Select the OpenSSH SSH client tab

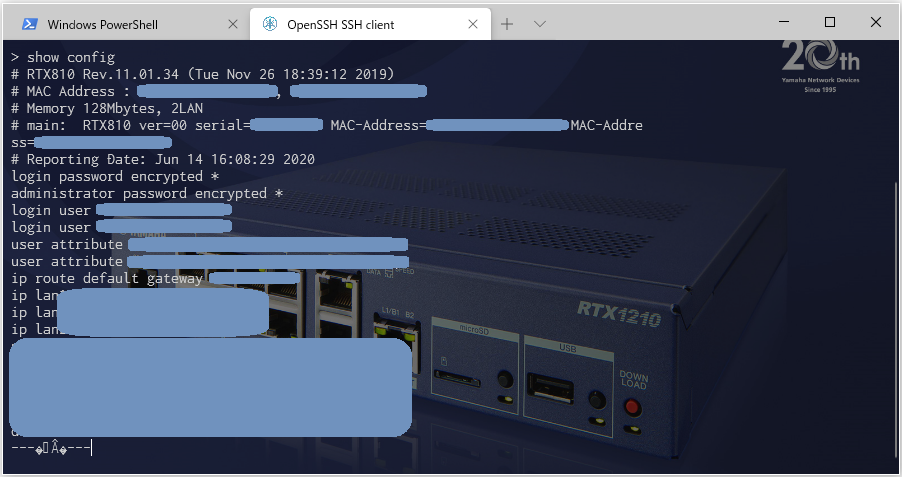370,24
